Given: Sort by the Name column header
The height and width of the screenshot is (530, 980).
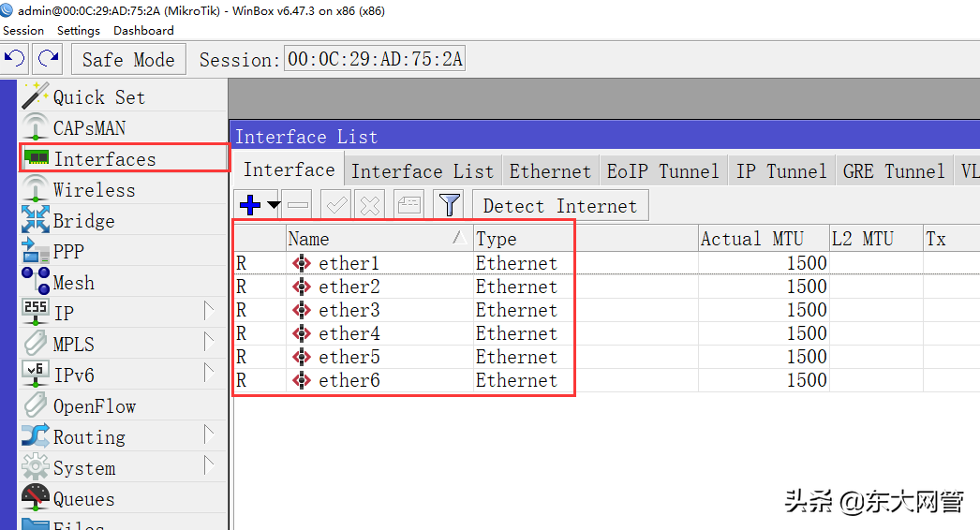Looking at the screenshot, I should point(379,239).
